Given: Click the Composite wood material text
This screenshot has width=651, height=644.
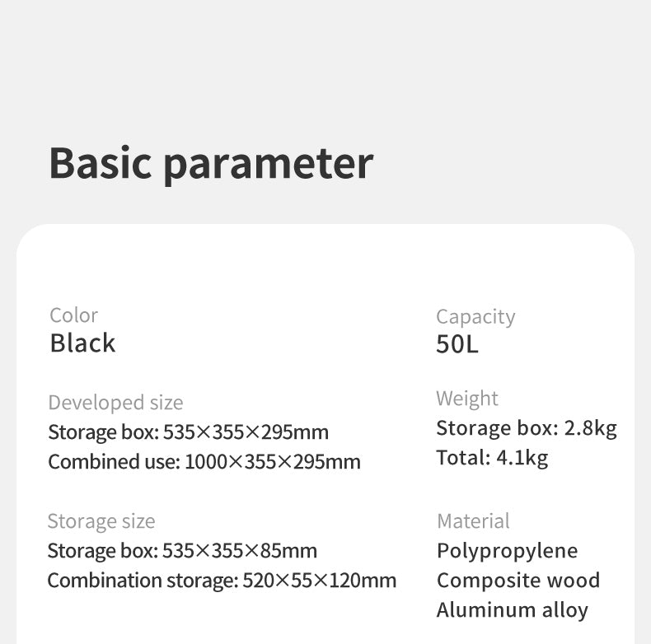Looking at the screenshot, I should [518, 581].
